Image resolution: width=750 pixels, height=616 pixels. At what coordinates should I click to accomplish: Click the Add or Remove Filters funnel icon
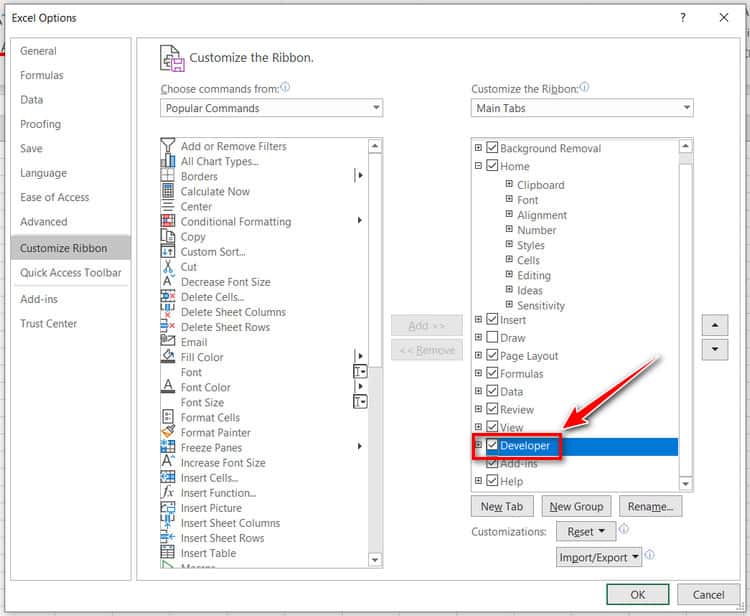tap(168, 147)
